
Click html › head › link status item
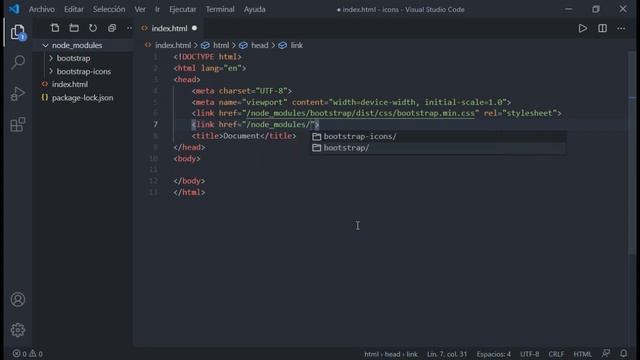pos(391,354)
